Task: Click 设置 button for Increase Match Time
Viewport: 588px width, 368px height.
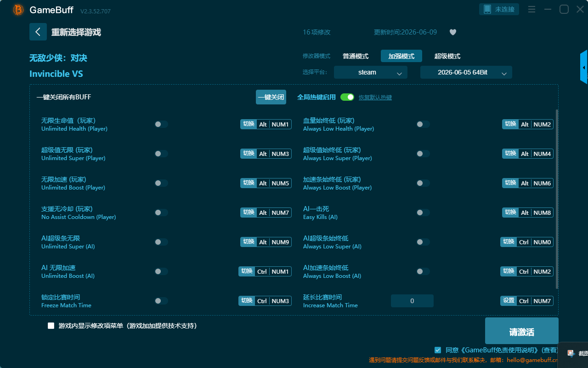Action: click(509, 301)
